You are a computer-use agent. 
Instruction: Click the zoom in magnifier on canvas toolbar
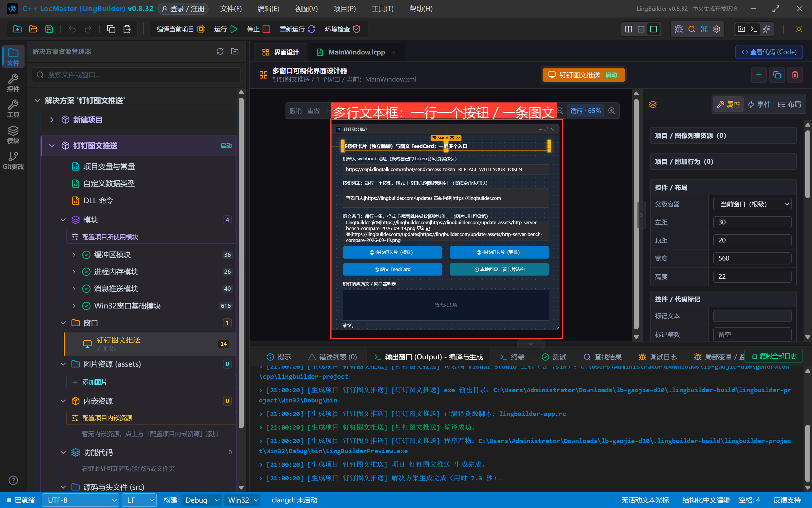pyautogui.click(x=612, y=111)
